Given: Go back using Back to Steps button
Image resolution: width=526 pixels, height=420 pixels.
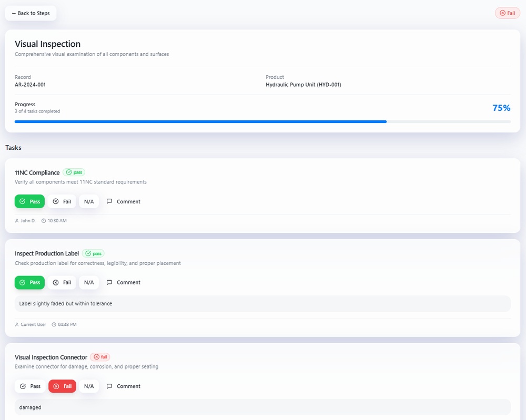Looking at the screenshot, I should point(31,13).
